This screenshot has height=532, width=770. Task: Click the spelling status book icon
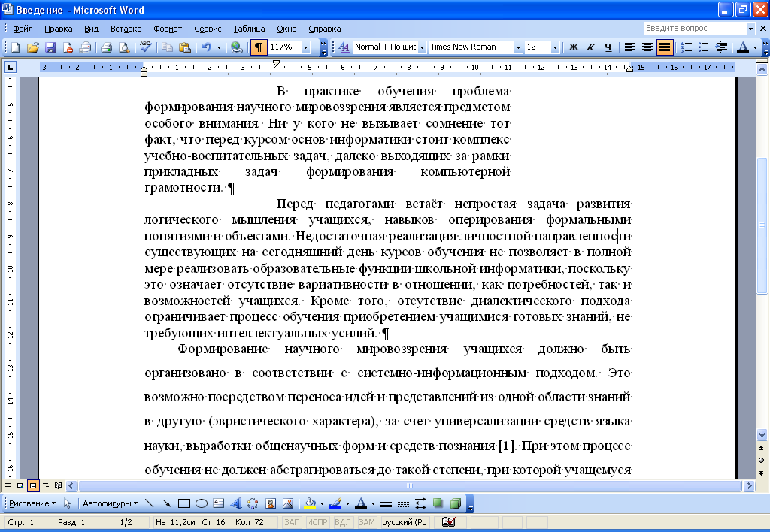[449, 522]
